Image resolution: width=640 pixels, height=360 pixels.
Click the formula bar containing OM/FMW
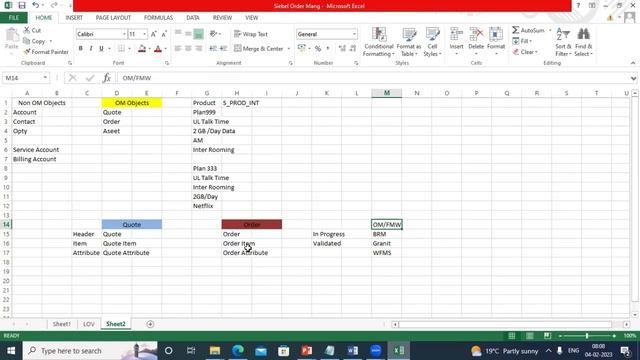(373, 78)
